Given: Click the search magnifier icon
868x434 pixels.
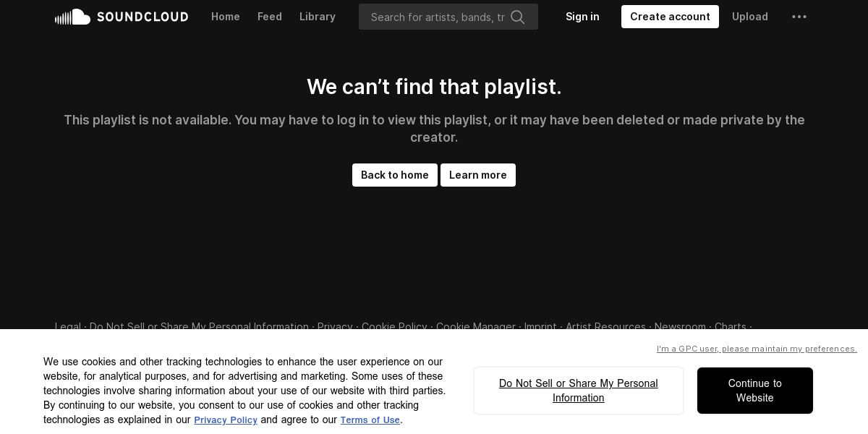Looking at the screenshot, I should tap(518, 17).
